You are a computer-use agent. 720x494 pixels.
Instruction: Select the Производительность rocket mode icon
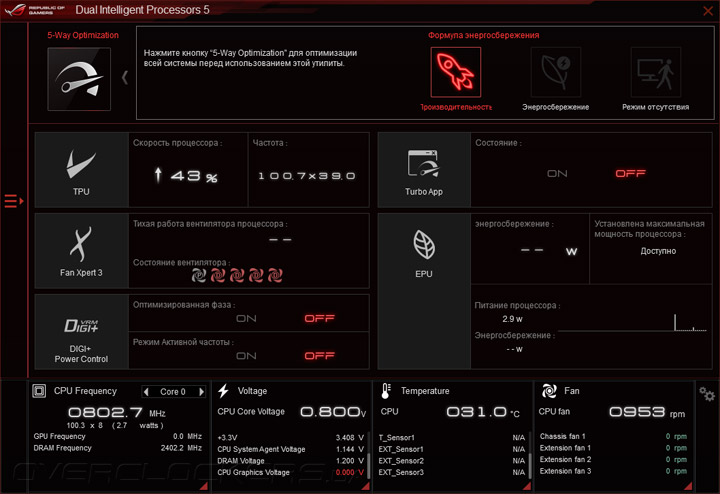click(456, 72)
